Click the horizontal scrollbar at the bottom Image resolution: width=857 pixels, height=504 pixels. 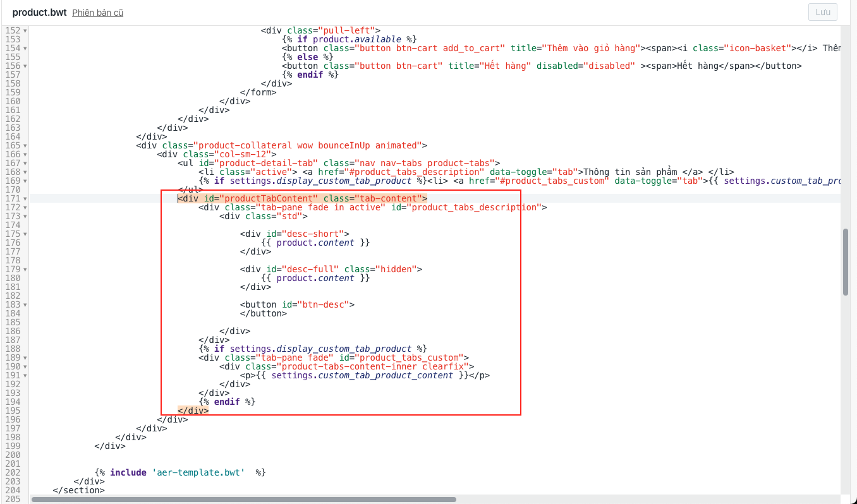coord(243,499)
